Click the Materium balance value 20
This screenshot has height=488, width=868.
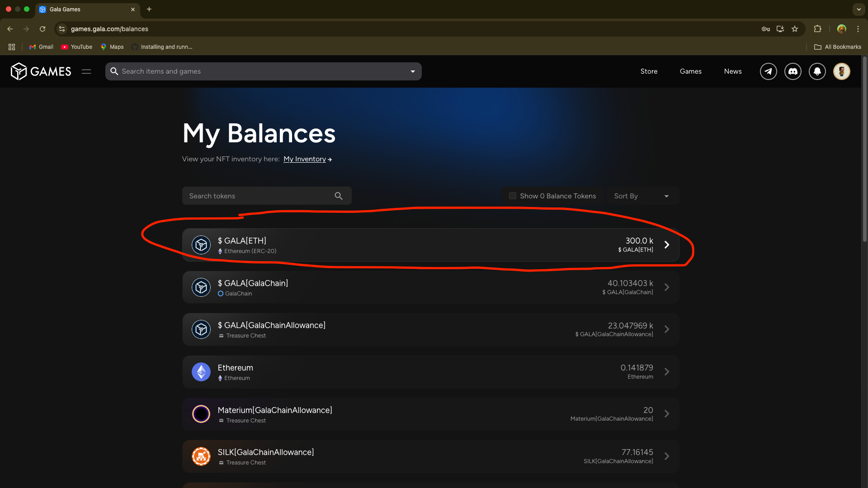click(x=648, y=410)
